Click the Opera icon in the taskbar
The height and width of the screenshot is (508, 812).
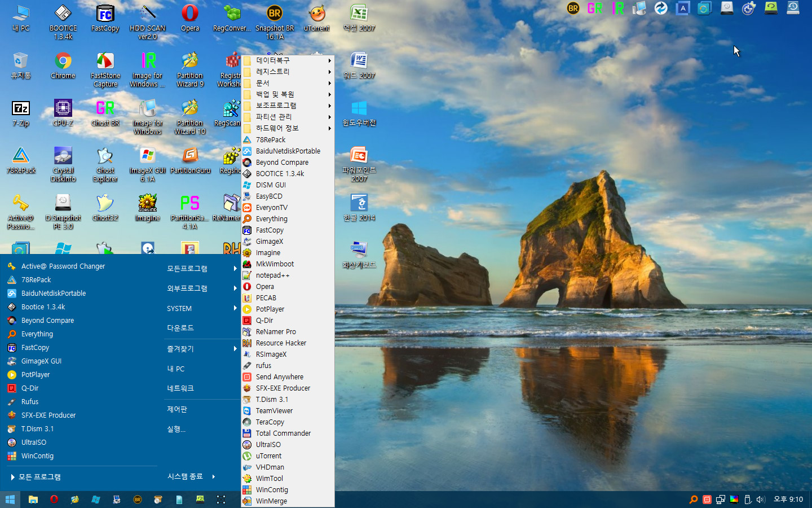click(x=54, y=499)
